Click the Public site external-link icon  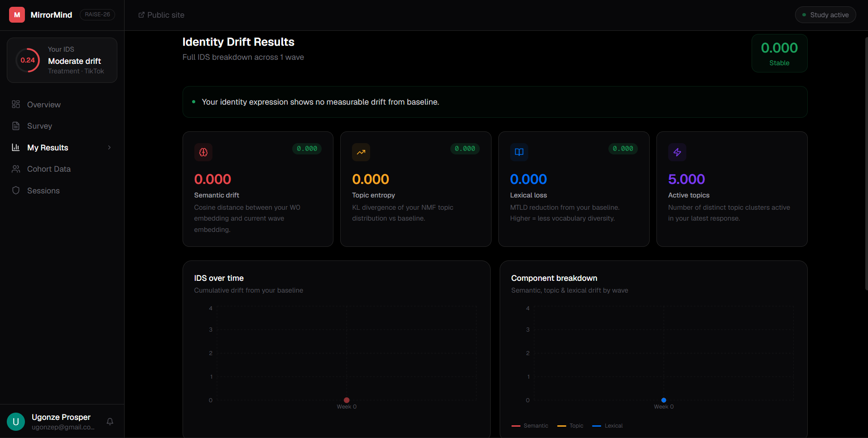[x=141, y=15]
